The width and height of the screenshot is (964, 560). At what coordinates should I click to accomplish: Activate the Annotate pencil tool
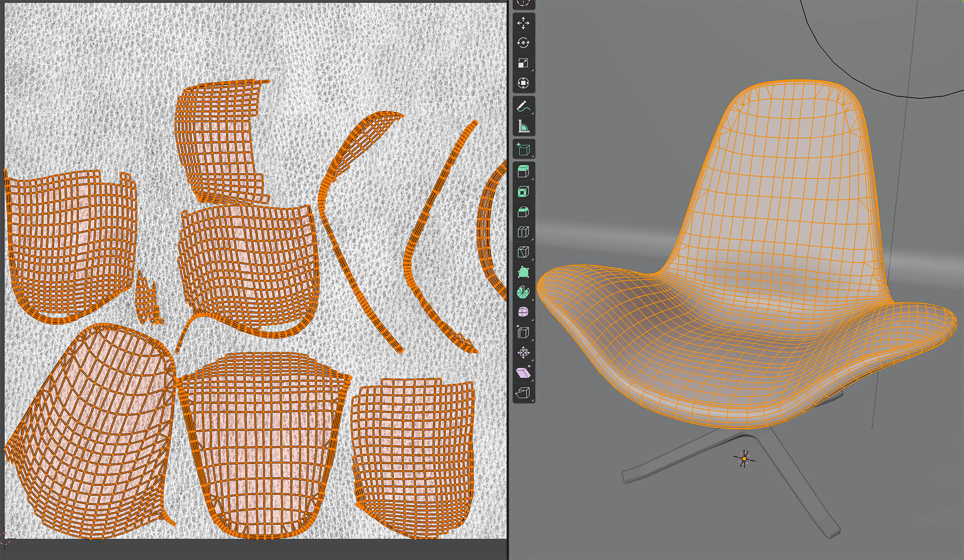click(523, 106)
